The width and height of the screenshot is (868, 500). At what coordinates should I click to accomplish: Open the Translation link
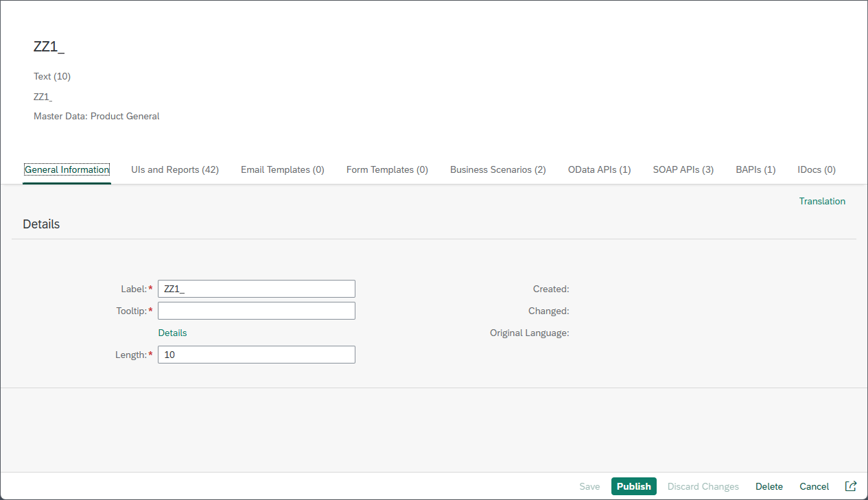pos(822,201)
